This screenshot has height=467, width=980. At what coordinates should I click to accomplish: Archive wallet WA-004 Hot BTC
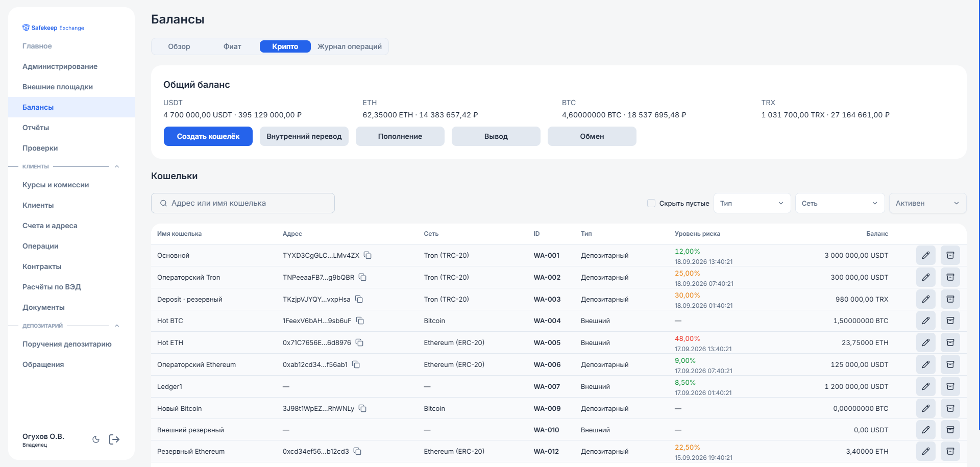point(950,321)
